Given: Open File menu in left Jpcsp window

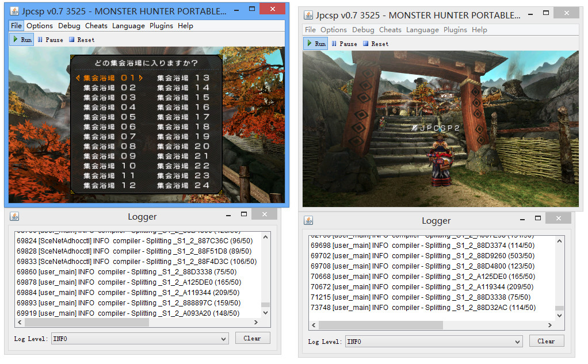Looking at the screenshot, I should click(16, 26).
